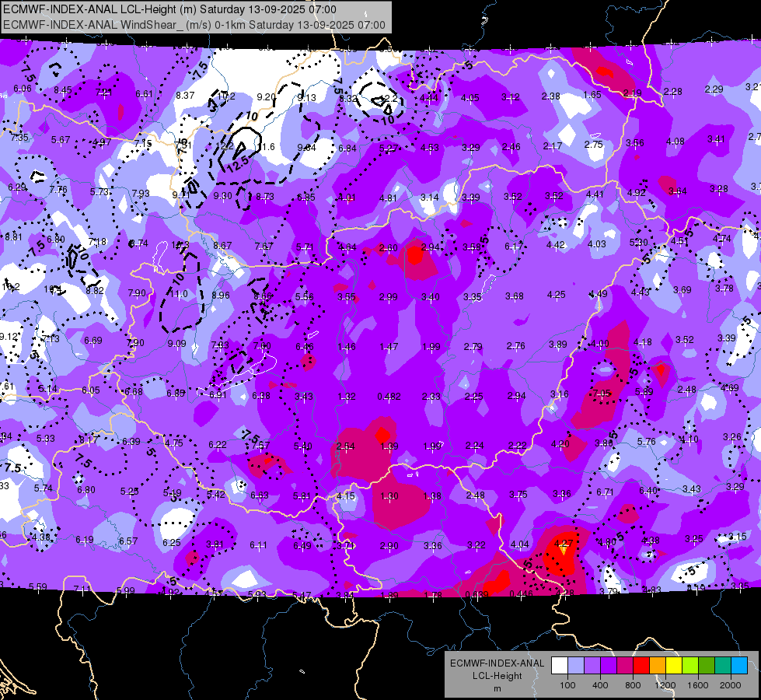
Task: Click the wind shear value 7.67
Action: (264, 247)
